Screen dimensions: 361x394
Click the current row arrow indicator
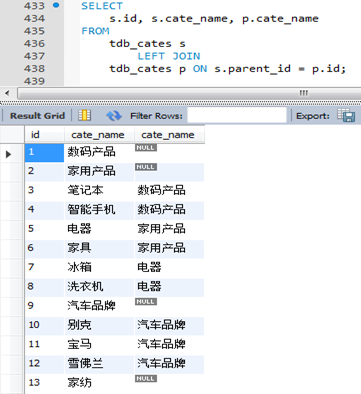[8, 154]
